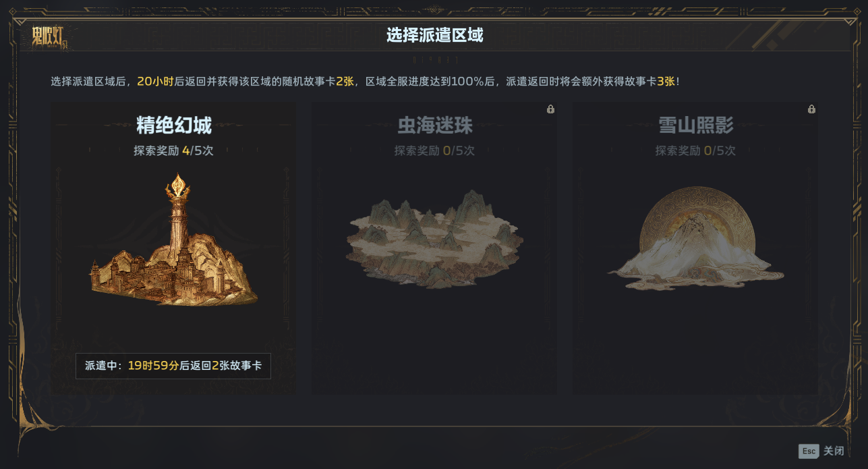Select the 精绝幻城 region title
This screenshot has width=868, height=469.
[174, 126]
